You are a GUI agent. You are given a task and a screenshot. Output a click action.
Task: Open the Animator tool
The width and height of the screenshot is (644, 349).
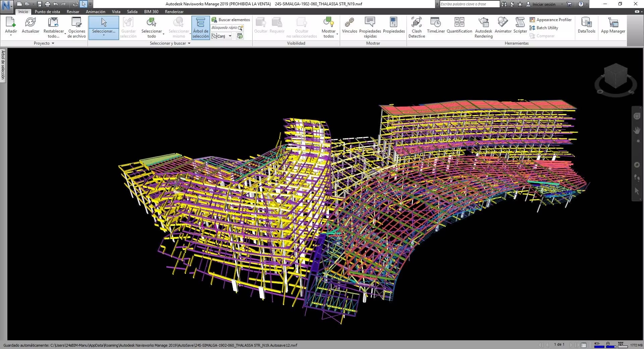point(503,26)
